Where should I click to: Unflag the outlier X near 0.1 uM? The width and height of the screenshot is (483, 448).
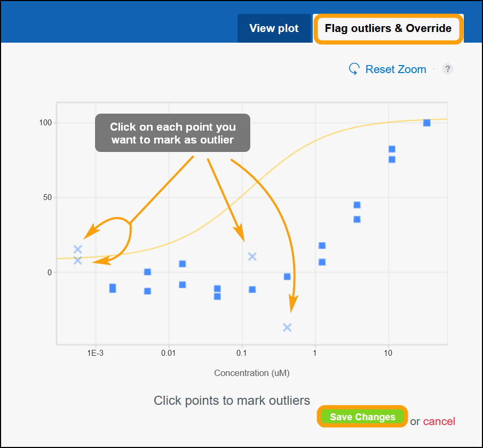(252, 257)
